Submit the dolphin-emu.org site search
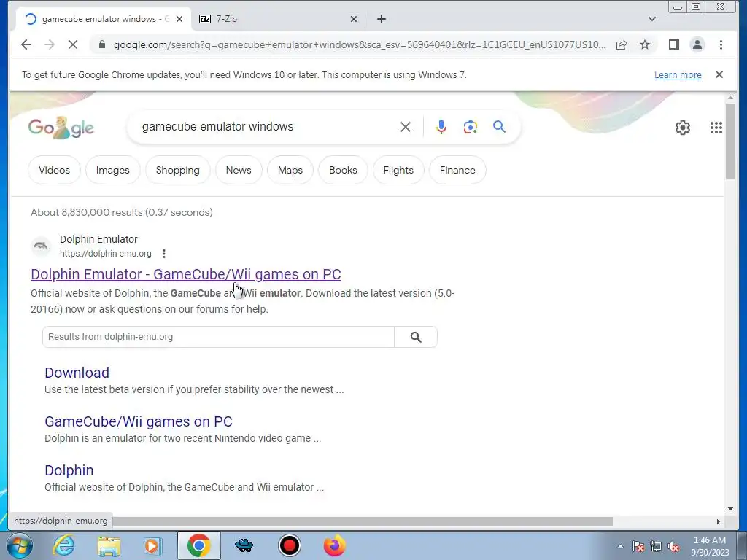Image resolution: width=747 pixels, height=560 pixels. click(416, 337)
